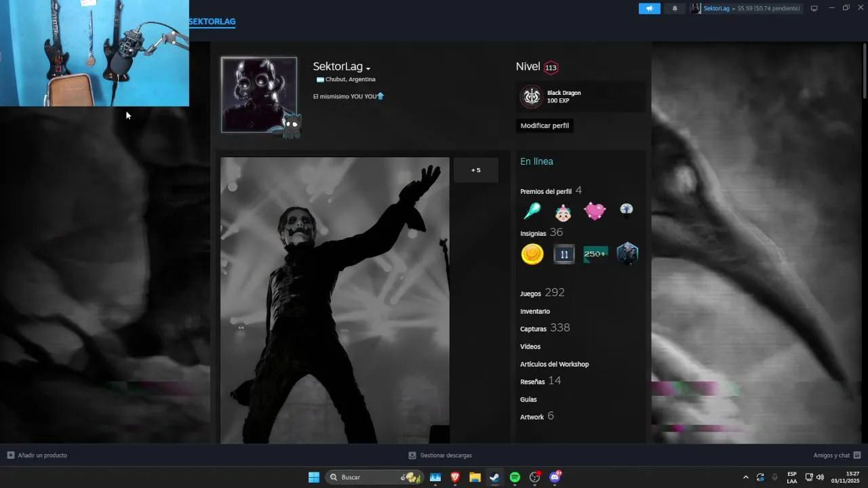Click the 250+ games collector badge
The height and width of the screenshot is (488, 868).
[x=595, y=254]
